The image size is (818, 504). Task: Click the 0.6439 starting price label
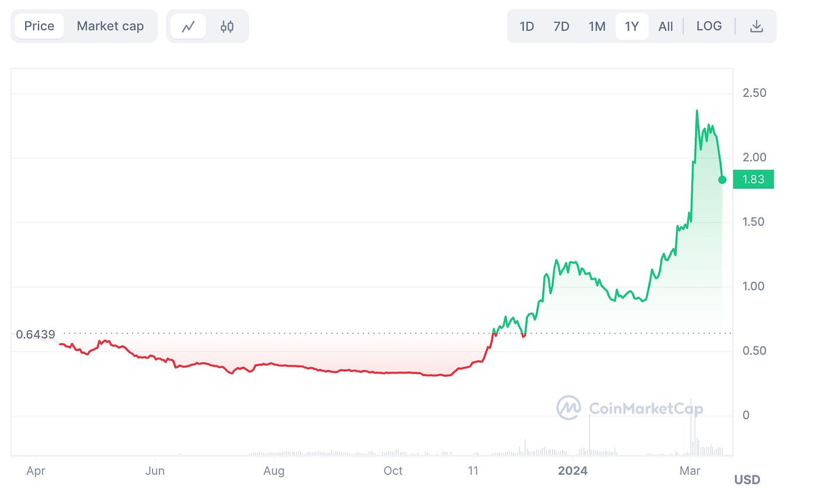36,335
